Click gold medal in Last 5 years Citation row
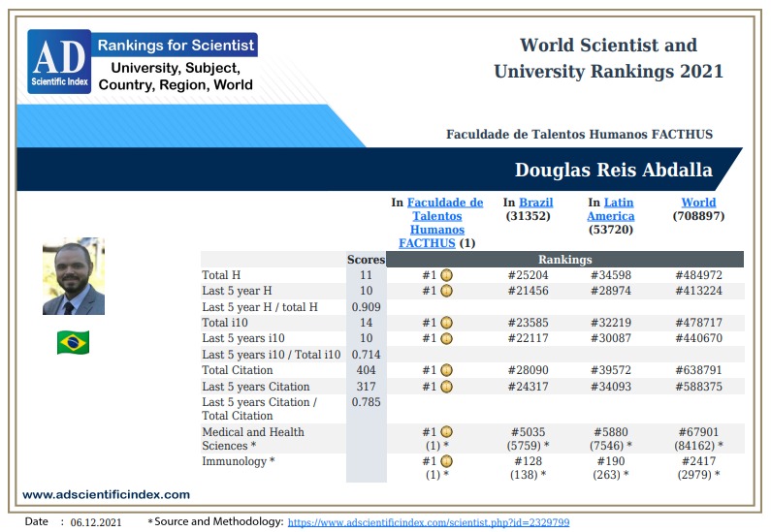771x532 pixels. (x=446, y=386)
